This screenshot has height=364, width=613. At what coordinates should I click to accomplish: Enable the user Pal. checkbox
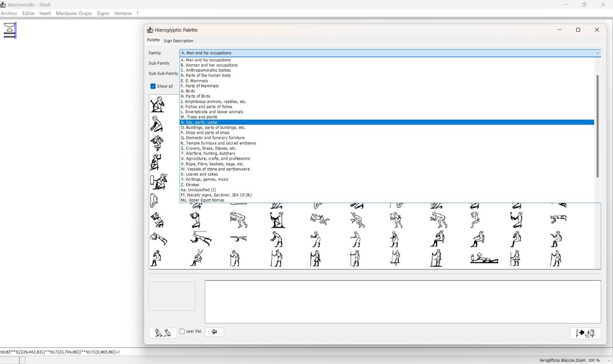click(x=182, y=331)
